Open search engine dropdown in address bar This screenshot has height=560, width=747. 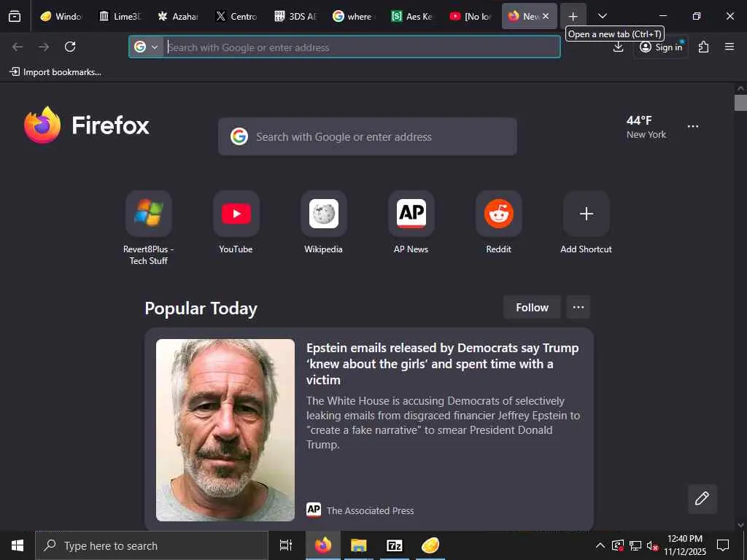(x=146, y=47)
